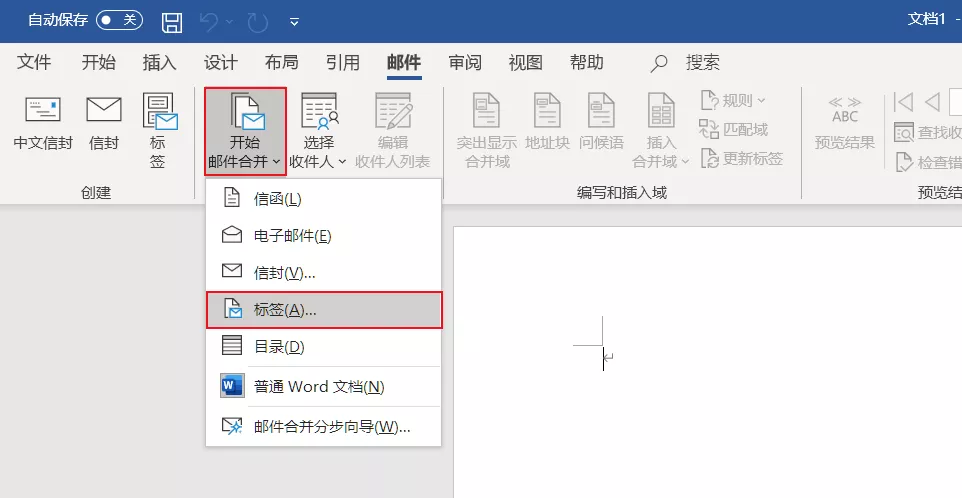Choose 信封(V)... from the dropdown menu
The image size is (962, 498).
(323, 272)
